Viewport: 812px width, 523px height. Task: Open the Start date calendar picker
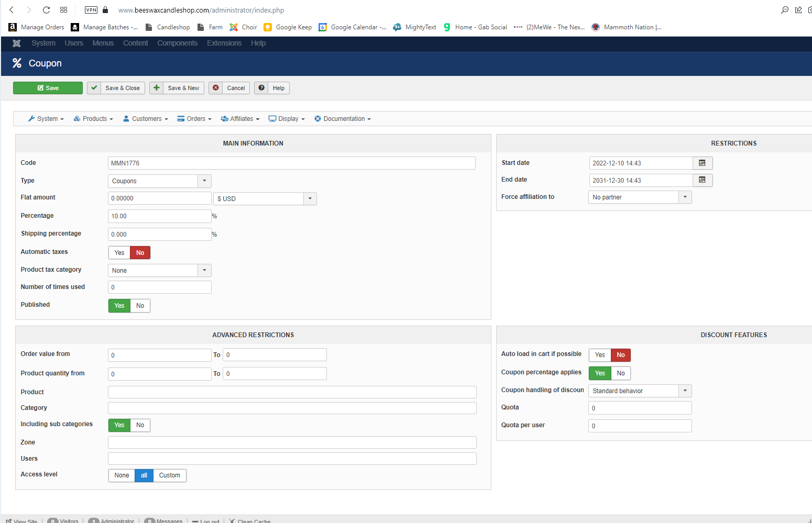702,163
